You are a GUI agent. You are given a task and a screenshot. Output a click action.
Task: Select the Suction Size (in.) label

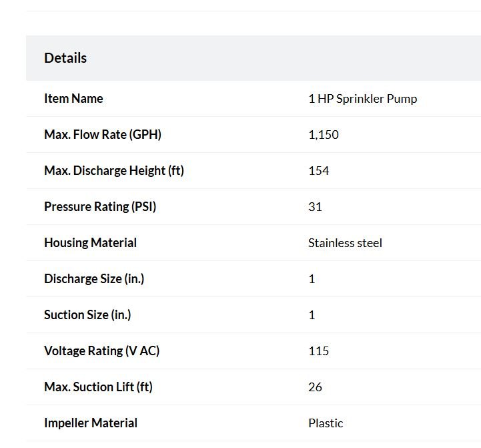pos(87,314)
